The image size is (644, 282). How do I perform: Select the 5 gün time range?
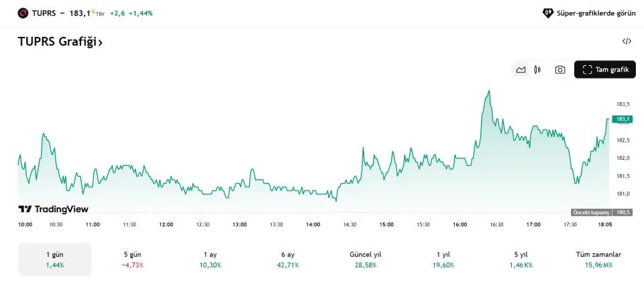pyautogui.click(x=132, y=259)
